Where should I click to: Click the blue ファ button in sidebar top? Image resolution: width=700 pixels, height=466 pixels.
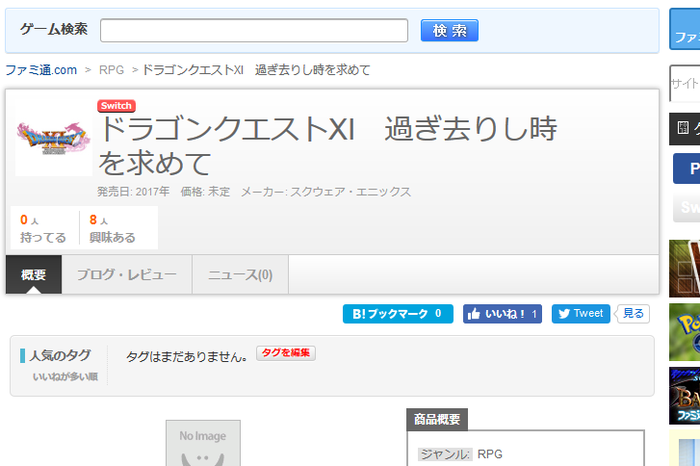[685, 29]
